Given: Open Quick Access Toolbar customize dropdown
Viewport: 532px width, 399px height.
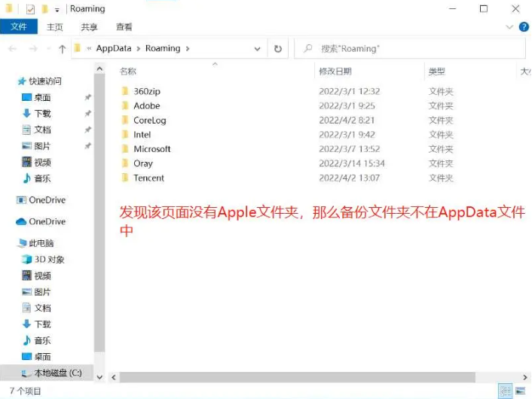Looking at the screenshot, I should point(57,10).
